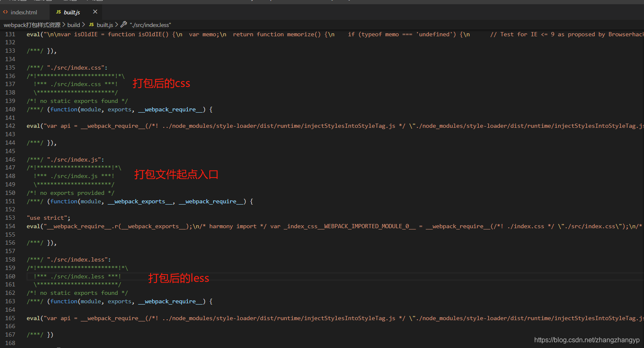Screen dimensions: 644x348
Task: Click the /***/ }), on line 133
Action: (42, 51)
